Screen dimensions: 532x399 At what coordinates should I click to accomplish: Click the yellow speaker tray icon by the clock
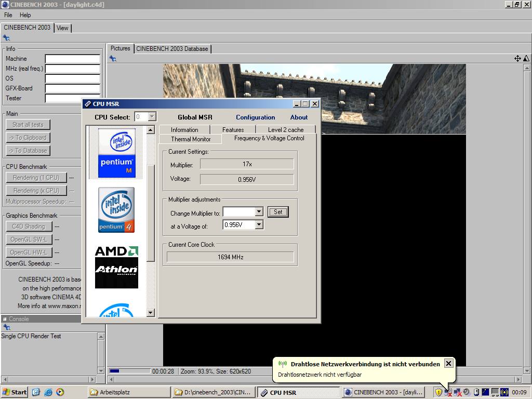(x=504, y=392)
